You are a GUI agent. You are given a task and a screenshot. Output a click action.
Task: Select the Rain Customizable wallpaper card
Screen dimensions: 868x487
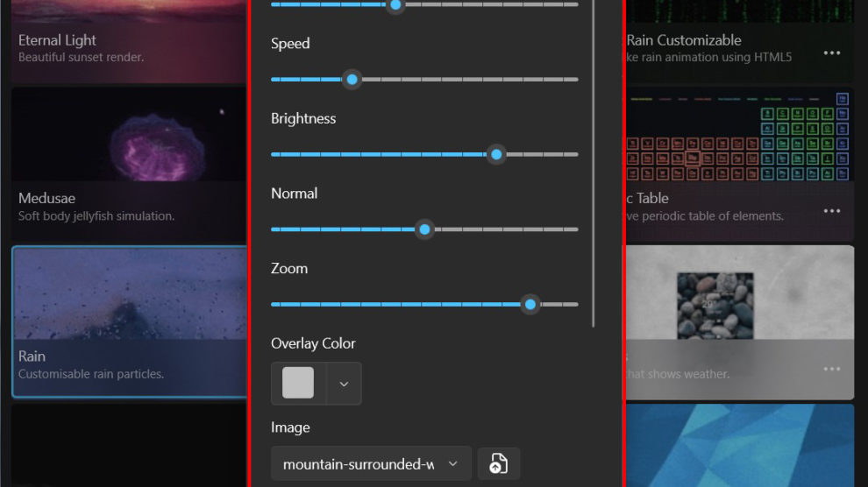740,41
